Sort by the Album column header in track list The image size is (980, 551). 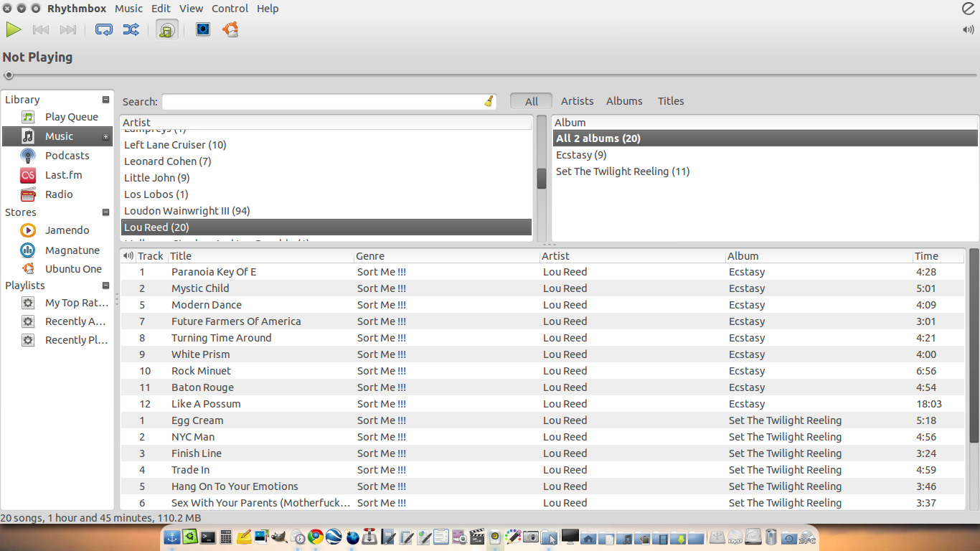pyautogui.click(x=819, y=256)
